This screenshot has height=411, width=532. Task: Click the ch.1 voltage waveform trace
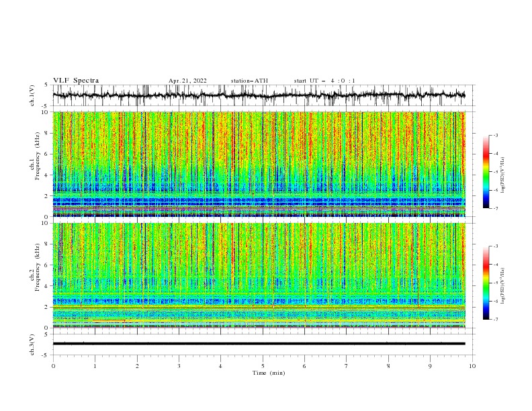[259, 95]
